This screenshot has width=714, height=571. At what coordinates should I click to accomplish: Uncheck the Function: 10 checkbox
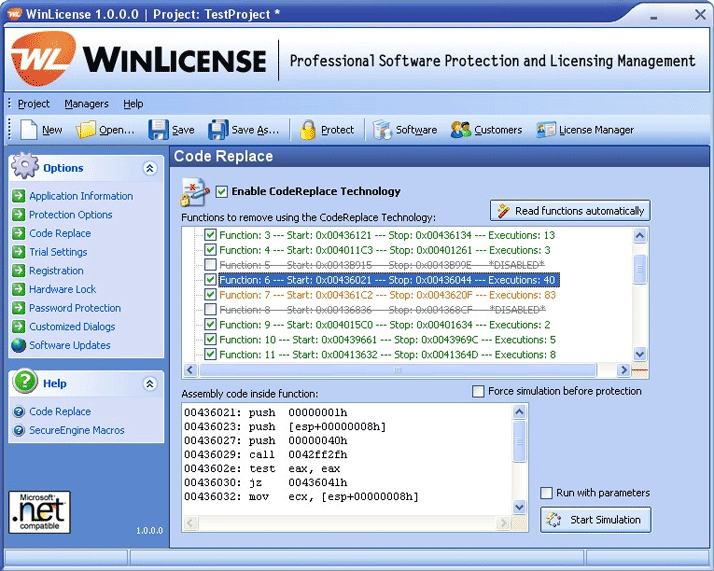pyautogui.click(x=210, y=340)
